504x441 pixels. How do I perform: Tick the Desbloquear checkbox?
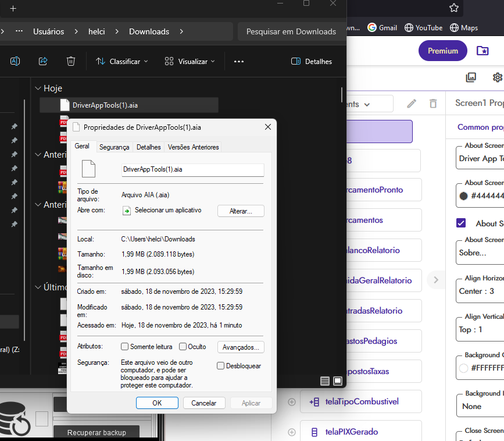220,366
